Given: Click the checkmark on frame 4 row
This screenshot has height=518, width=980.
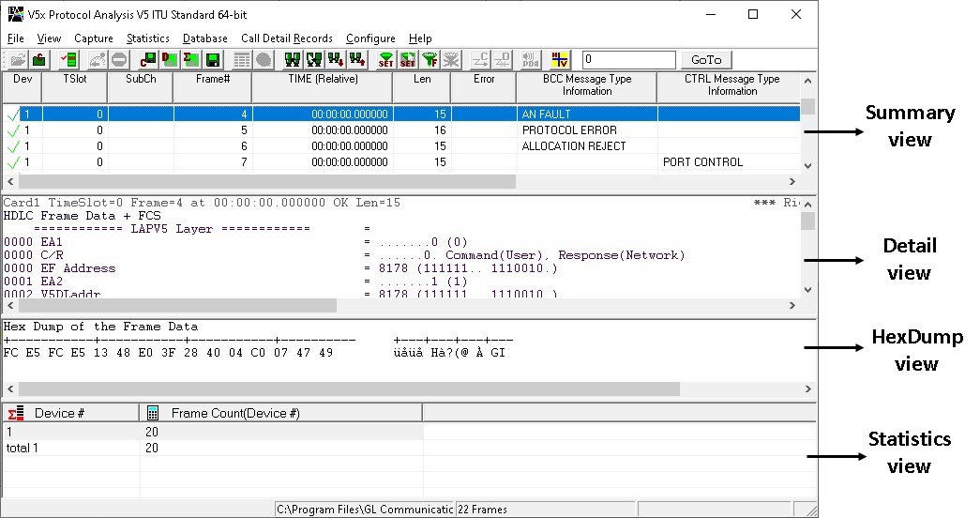Looking at the screenshot, I should coord(13,114).
